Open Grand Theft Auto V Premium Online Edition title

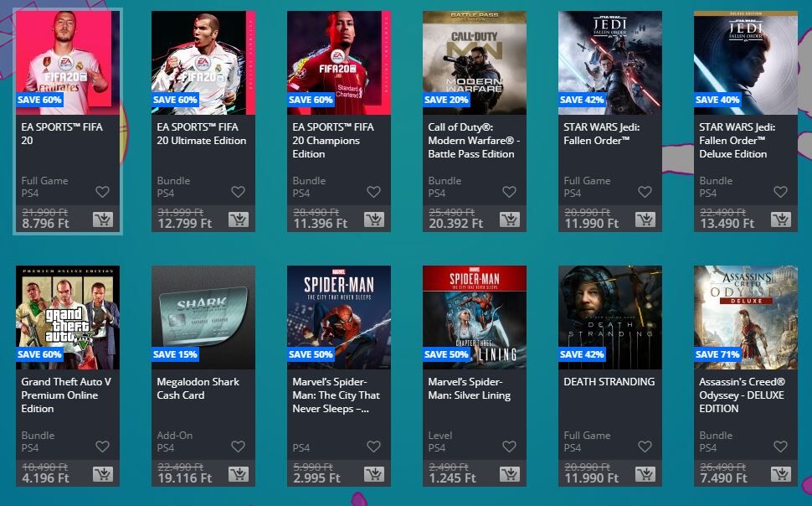click(x=66, y=395)
